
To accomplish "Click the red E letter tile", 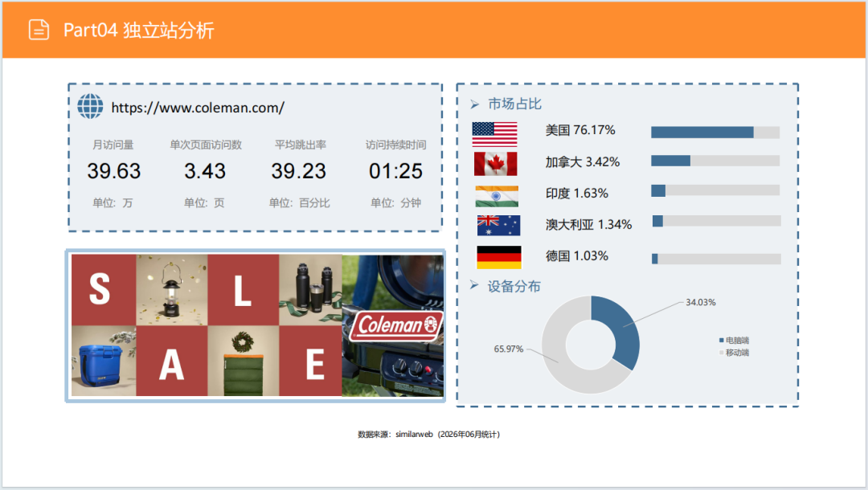I will coord(310,361).
